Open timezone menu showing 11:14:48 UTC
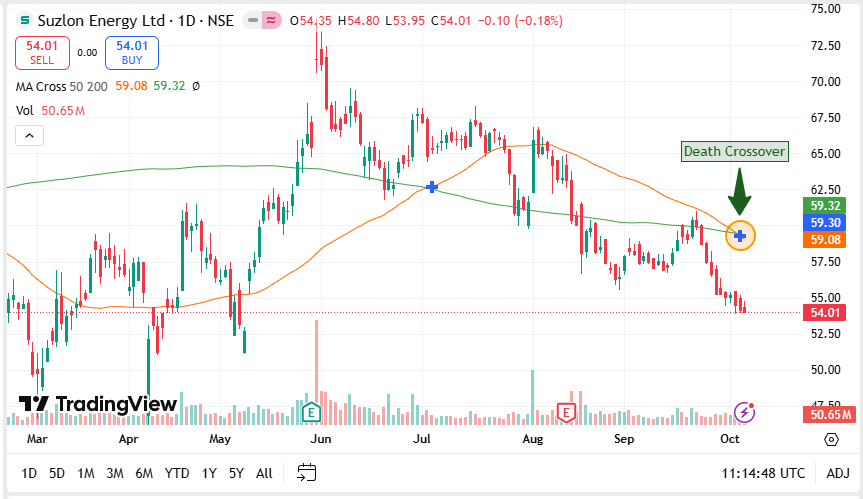 click(763, 473)
